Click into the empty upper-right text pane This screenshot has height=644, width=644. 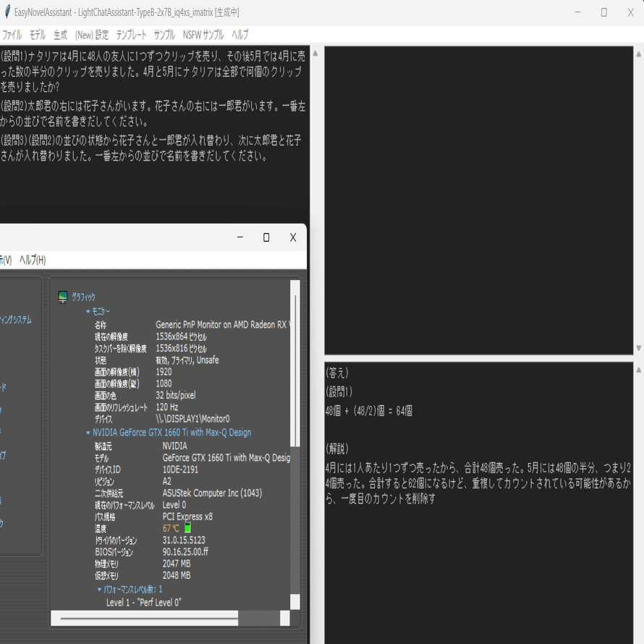pos(479,200)
